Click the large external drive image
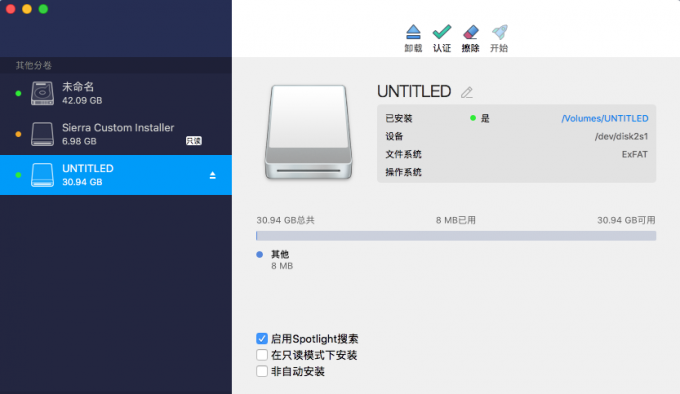680x394 pixels. tap(308, 132)
